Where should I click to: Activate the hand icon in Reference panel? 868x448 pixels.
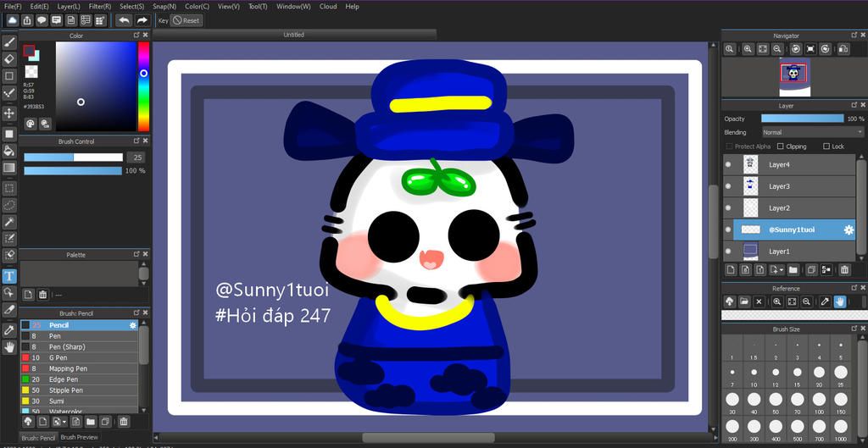tap(840, 301)
